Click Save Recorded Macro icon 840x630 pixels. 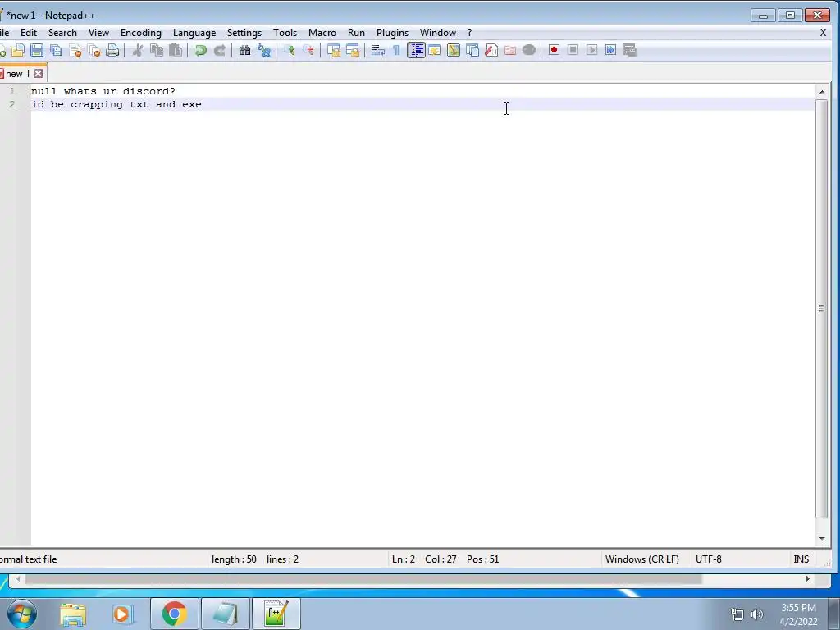click(x=630, y=50)
